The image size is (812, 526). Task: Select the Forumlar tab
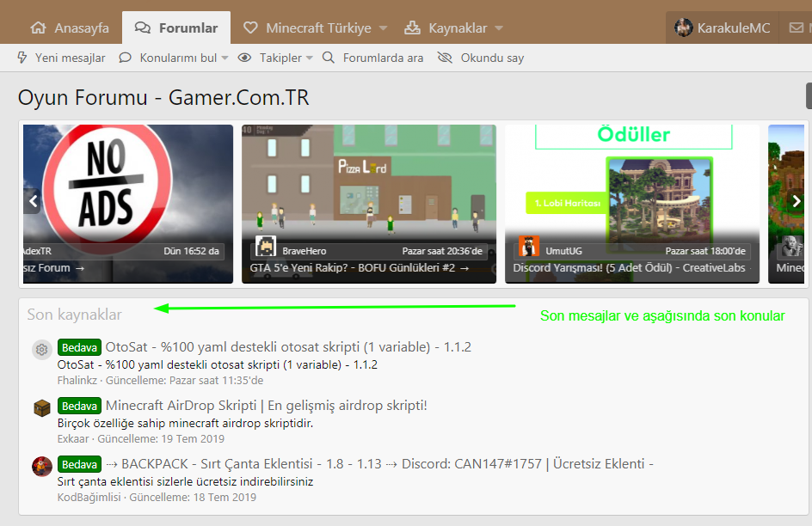tap(176, 28)
